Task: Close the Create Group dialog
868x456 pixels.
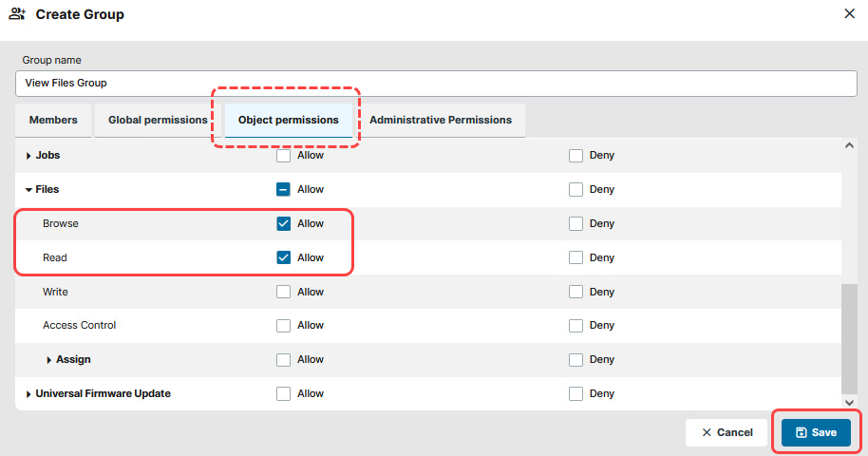Action: 849,14
